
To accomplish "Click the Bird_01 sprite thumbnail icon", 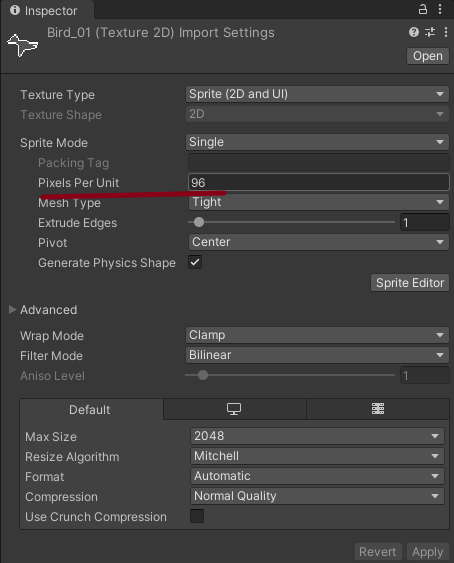I will (23, 45).
